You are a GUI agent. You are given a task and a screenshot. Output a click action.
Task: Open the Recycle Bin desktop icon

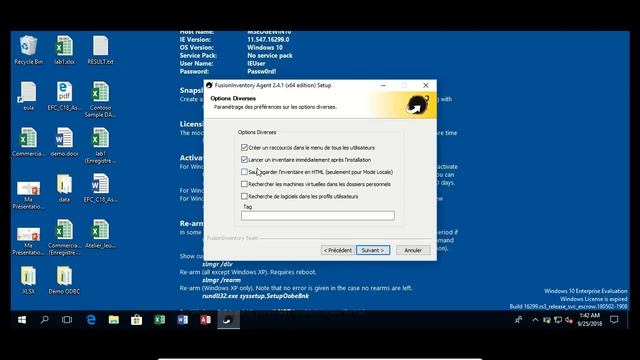tap(28, 50)
